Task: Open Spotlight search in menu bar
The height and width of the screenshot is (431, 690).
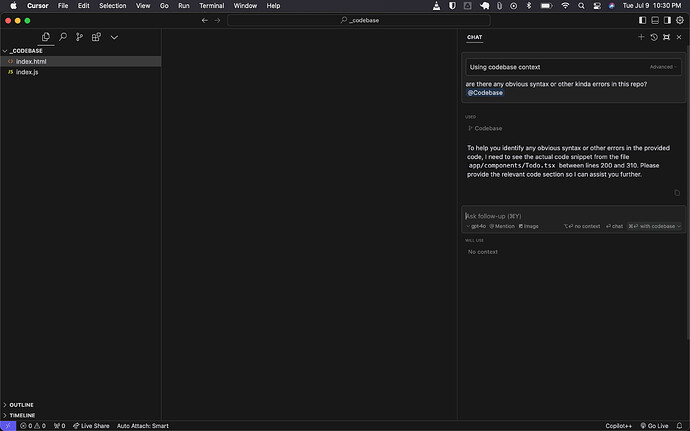Action: point(581,6)
